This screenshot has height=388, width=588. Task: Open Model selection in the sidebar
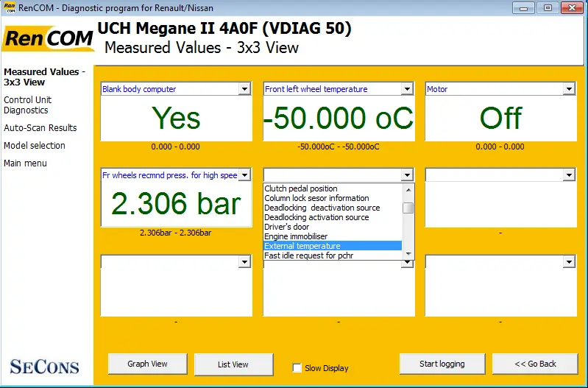pos(35,146)
